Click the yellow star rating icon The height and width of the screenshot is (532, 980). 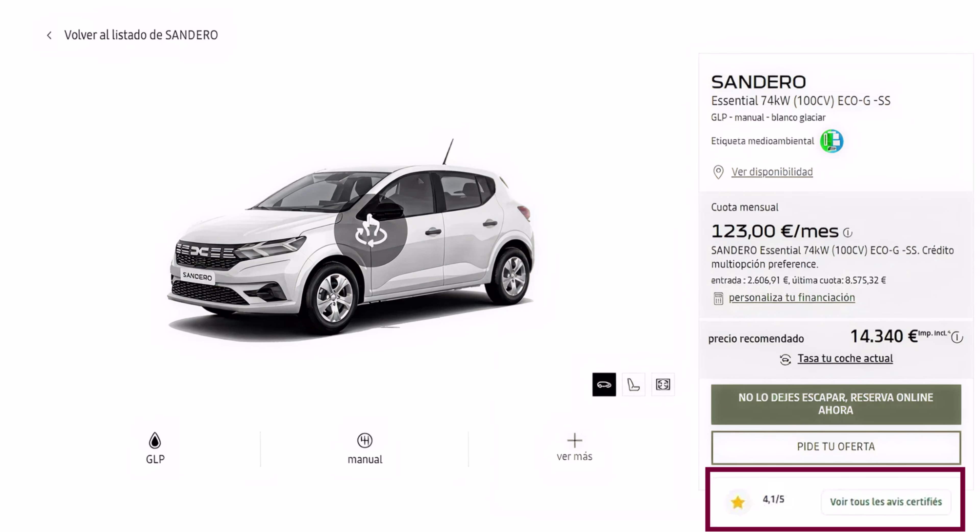738,502
